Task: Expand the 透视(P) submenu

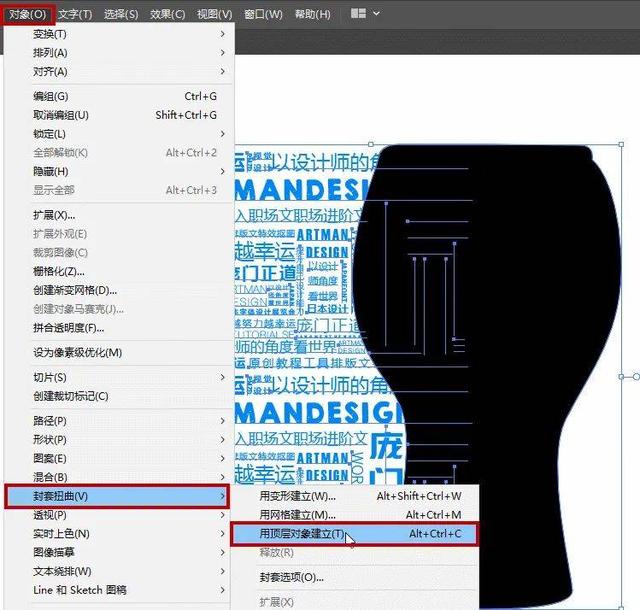Action: point(118,515)
